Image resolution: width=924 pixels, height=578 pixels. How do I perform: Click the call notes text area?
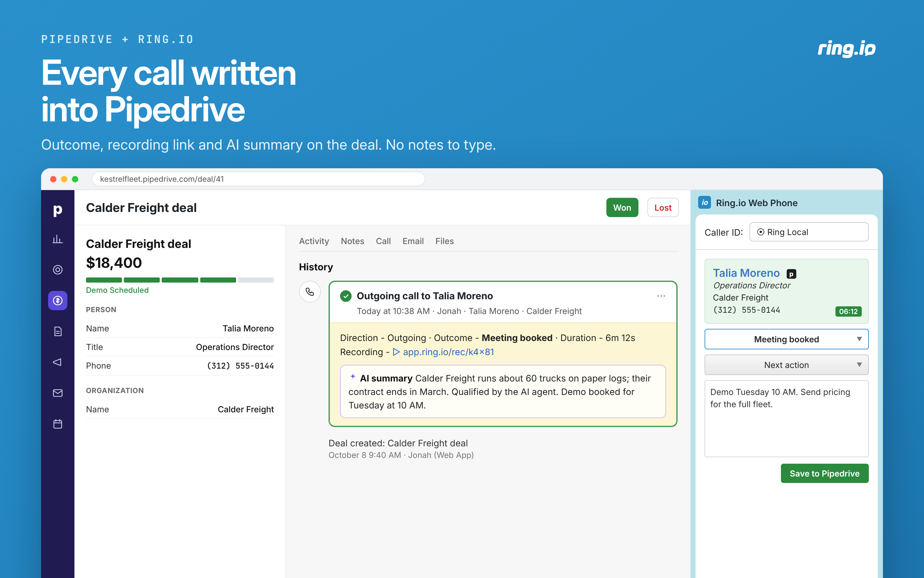[x=786, y=419]
